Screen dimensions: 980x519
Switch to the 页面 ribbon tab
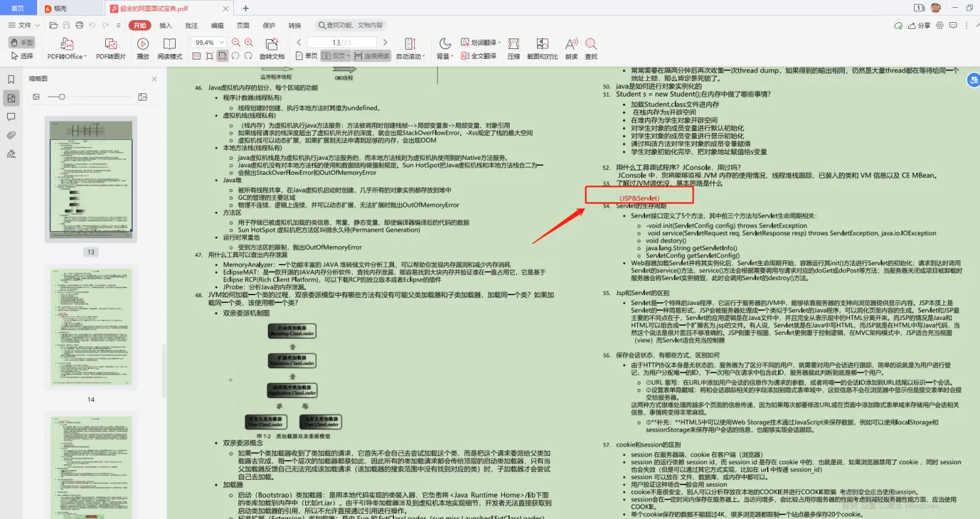coord(243,25)
